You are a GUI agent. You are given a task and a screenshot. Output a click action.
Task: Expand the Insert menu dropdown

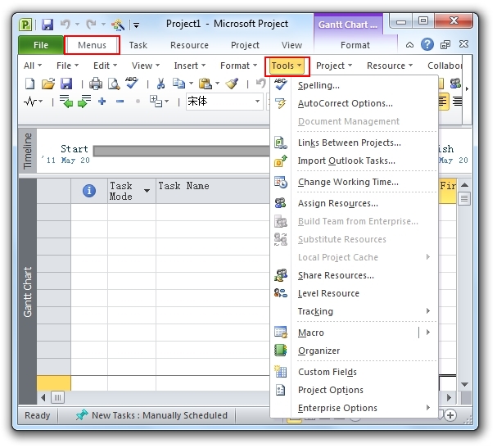(x=189, y=66)
